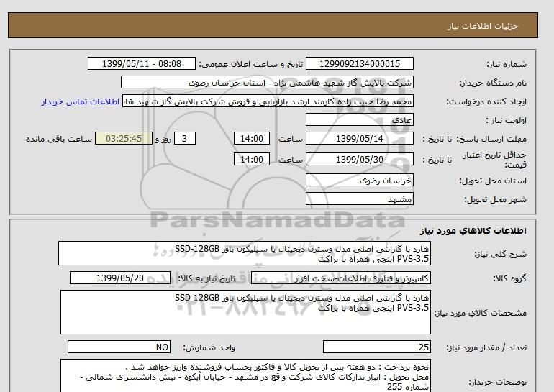
Task: Click the 14:00 time beside price validity date
Action: 253,160
